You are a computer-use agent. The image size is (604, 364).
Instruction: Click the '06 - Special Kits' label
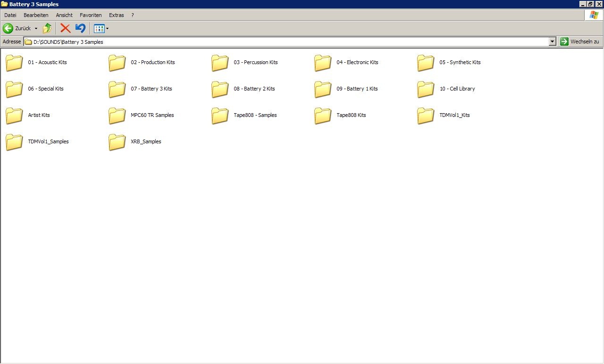[x=46, y=89]
